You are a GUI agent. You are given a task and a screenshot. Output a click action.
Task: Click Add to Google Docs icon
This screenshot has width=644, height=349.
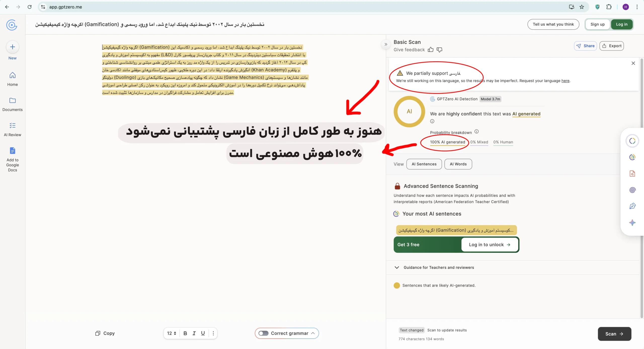coord(12,151)
